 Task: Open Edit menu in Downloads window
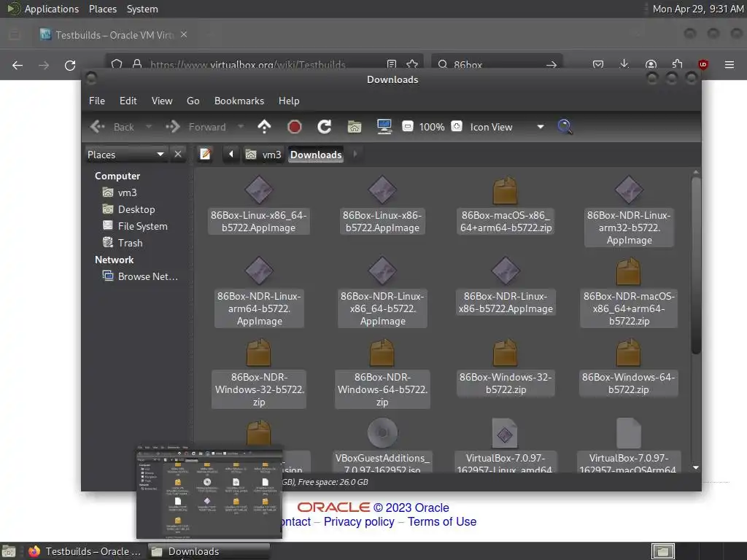coord(128,101)
